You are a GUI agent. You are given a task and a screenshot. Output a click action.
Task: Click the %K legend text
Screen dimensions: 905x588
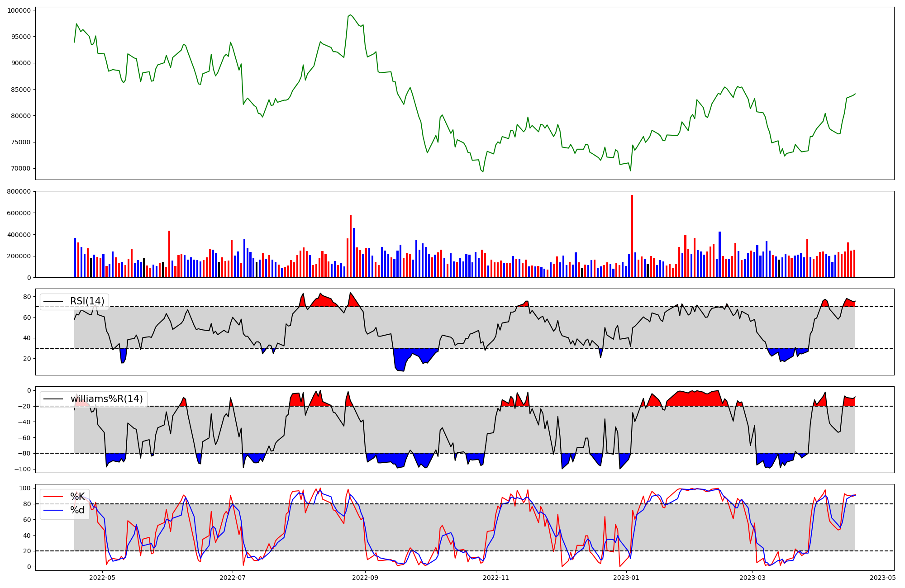coord(77,497)
